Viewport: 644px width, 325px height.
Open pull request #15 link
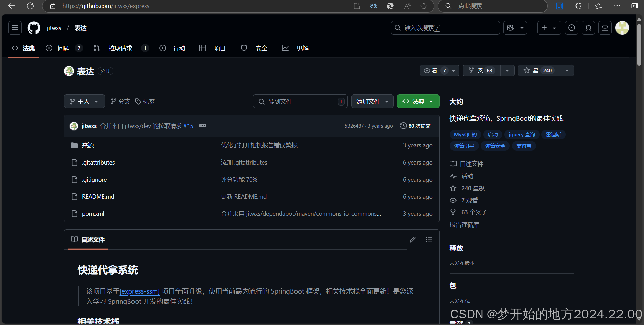tap(188, 126)
